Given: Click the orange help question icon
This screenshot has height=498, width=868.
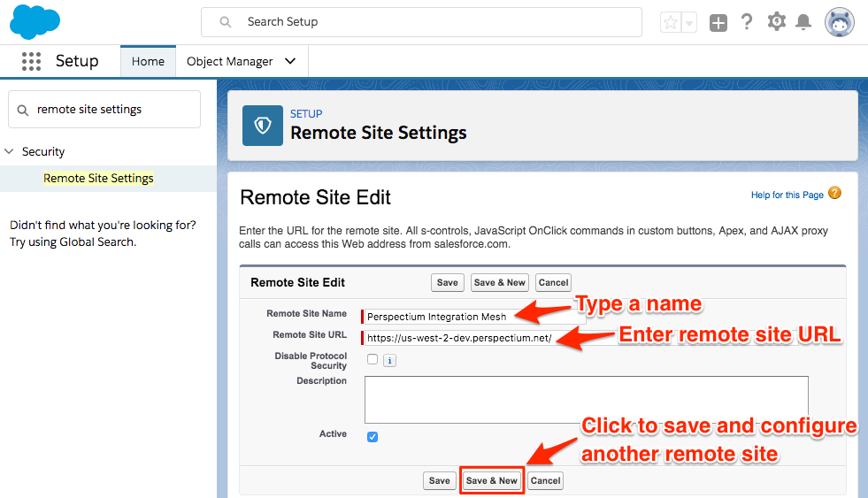Looking at the screenshot, I should click(x=834, y=193).
